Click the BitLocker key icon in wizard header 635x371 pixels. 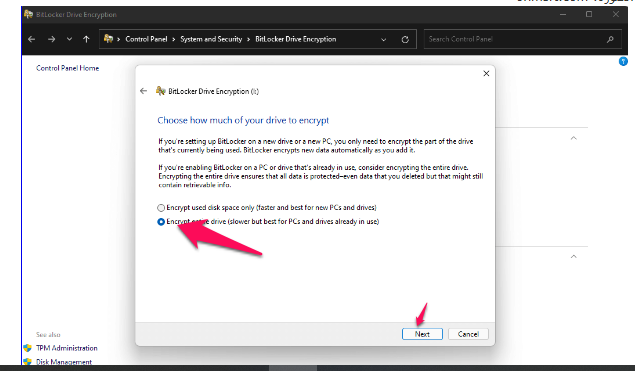pyautogui.click(x=161, y=91)
